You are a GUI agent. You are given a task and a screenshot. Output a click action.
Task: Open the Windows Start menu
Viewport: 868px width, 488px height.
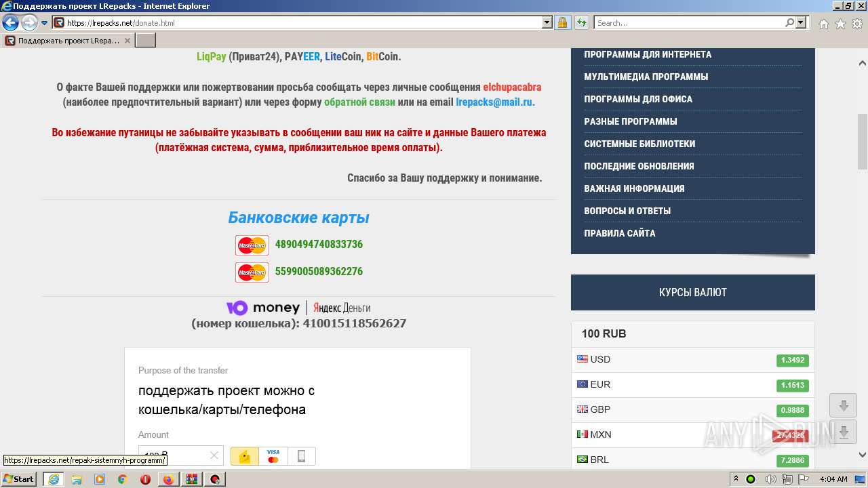(x=19, y=479)
